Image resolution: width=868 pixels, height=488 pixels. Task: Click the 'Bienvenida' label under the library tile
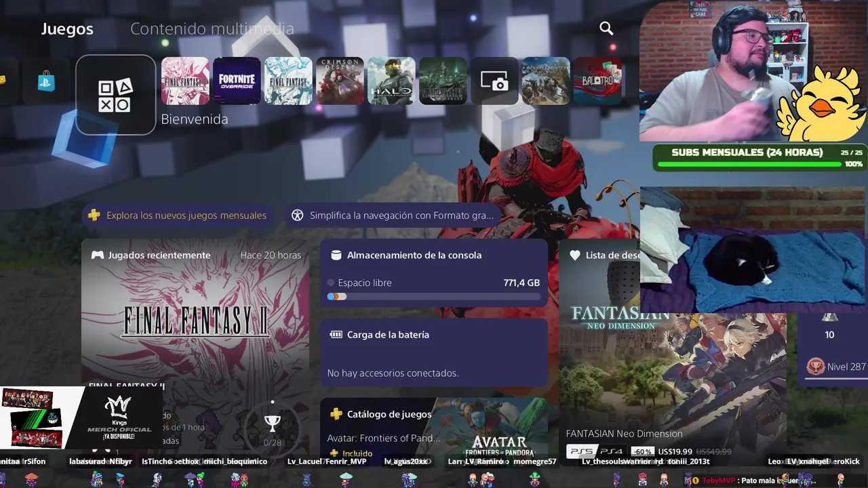pos(195,119)
